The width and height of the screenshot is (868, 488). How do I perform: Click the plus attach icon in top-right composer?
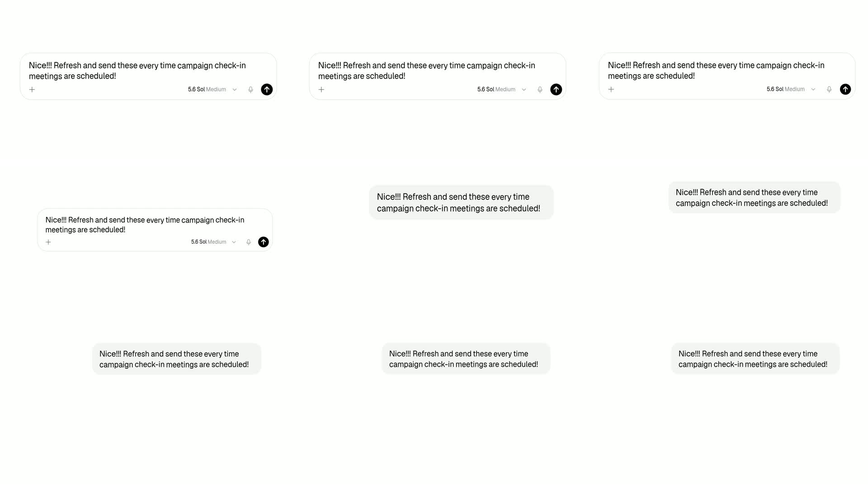pyautogui.click(x=611, y=89)
